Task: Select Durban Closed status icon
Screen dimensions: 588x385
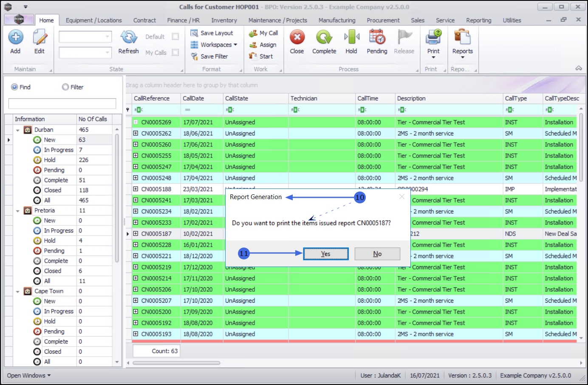Action: pyautogui.click(x=37, y=191)
